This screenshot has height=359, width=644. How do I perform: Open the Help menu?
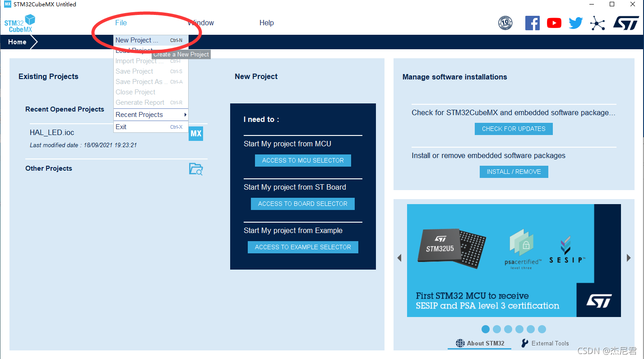[x=266, y=23]
